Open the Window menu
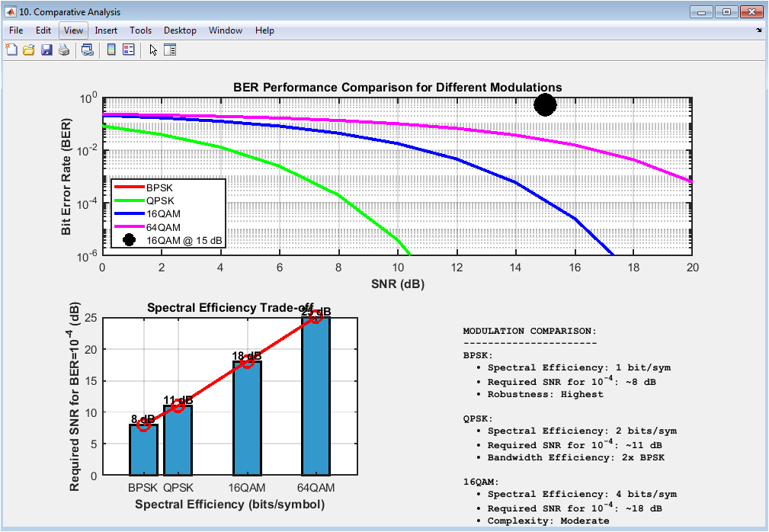Image resolution: width=769 pixels, height=532 pixels. [225, 30]
